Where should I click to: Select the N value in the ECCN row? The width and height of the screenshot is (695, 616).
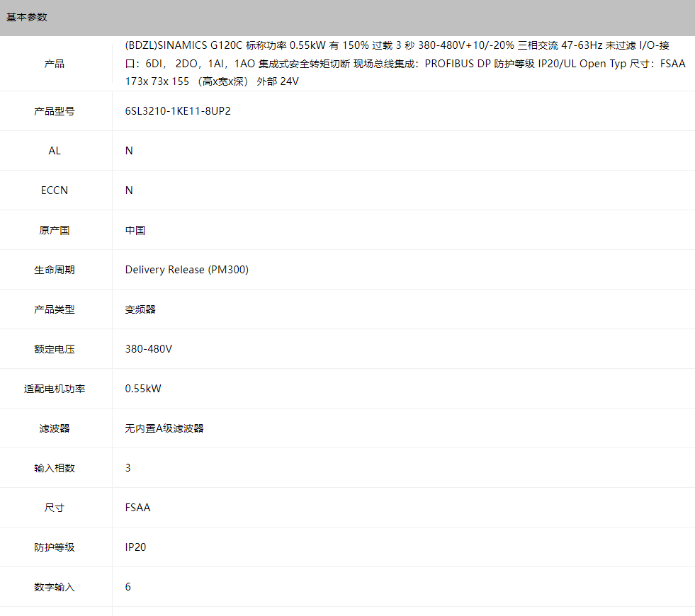[x=129, y=190]
